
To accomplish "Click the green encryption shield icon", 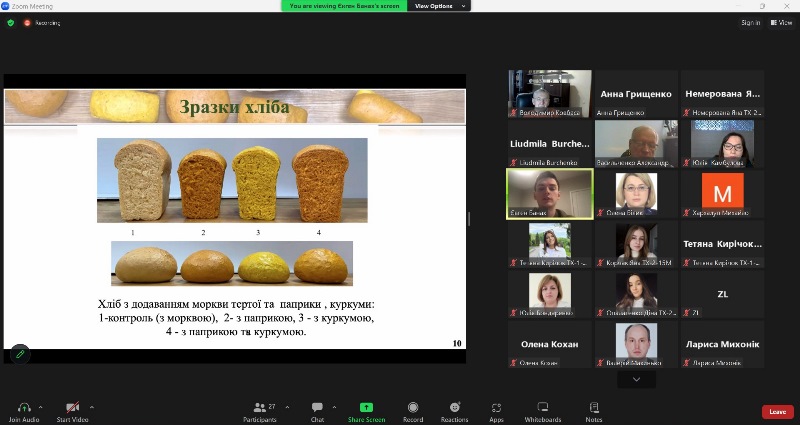I will tap(11, 23).
